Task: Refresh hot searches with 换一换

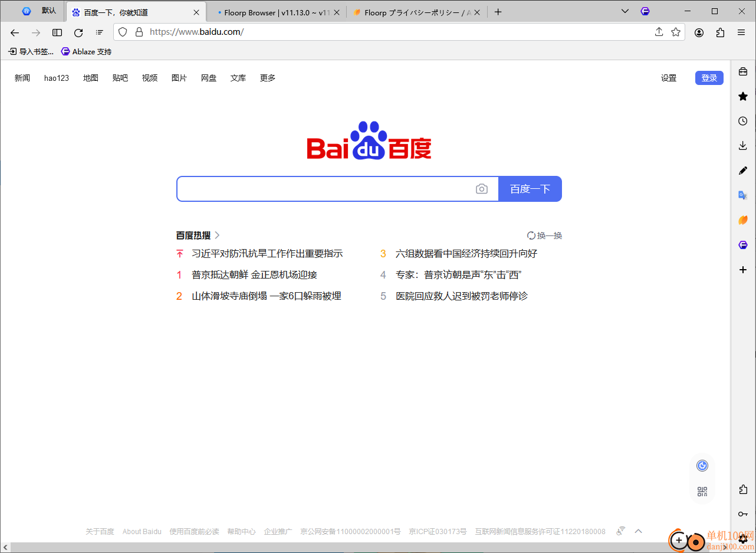Action: coord(544,235)
